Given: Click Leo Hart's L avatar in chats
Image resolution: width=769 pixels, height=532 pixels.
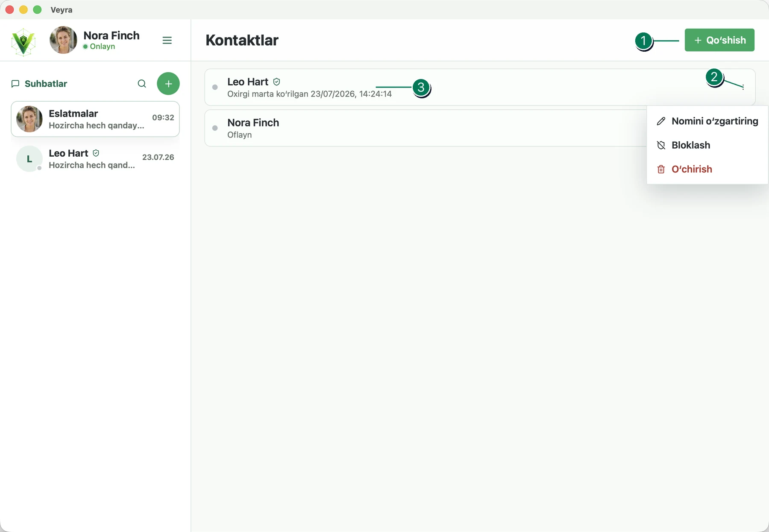Looking at the screenshot, I should [x=29, y=159].
